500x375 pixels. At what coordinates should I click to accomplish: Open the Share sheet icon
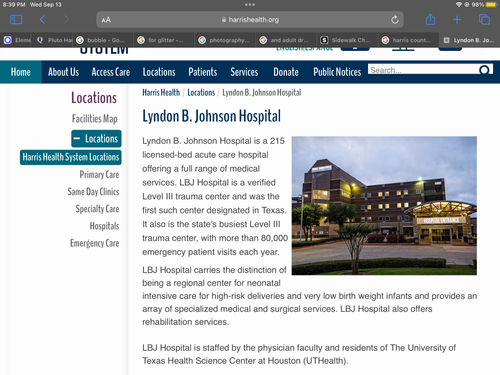pyautogui.click(x=430, y=19)
